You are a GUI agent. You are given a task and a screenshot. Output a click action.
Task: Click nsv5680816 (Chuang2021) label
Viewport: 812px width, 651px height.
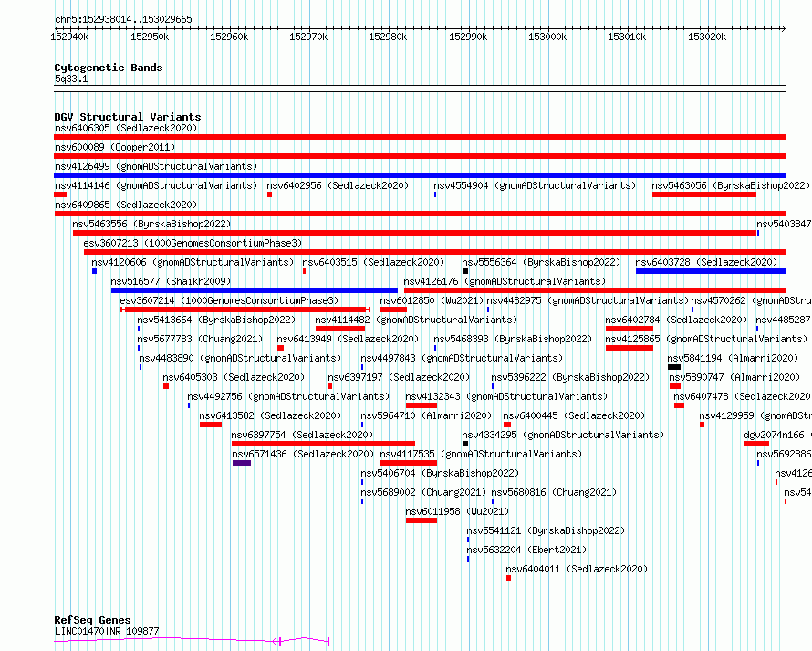tap(554, 492)
